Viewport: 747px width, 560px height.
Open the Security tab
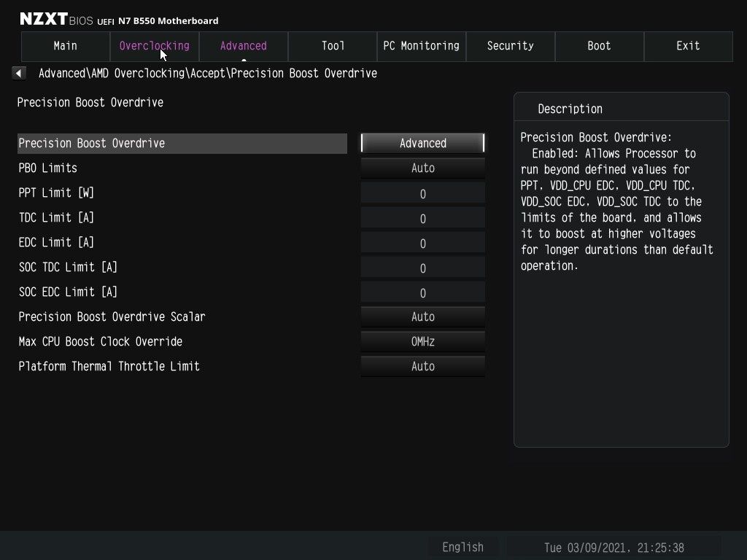[x=510, y=46]
